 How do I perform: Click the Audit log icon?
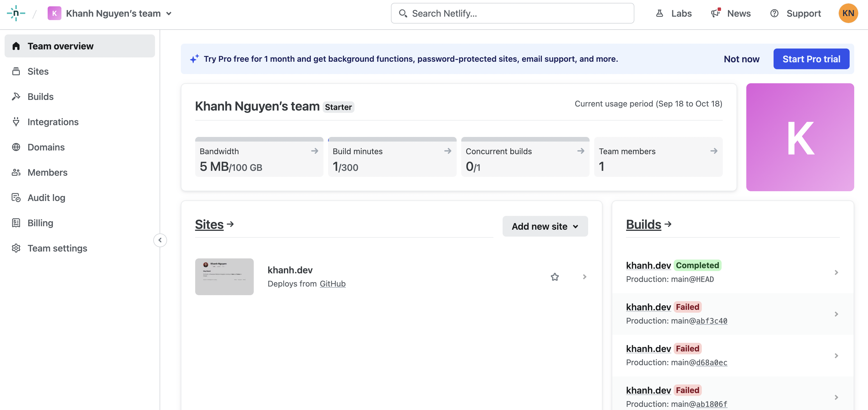click(16, 198)
